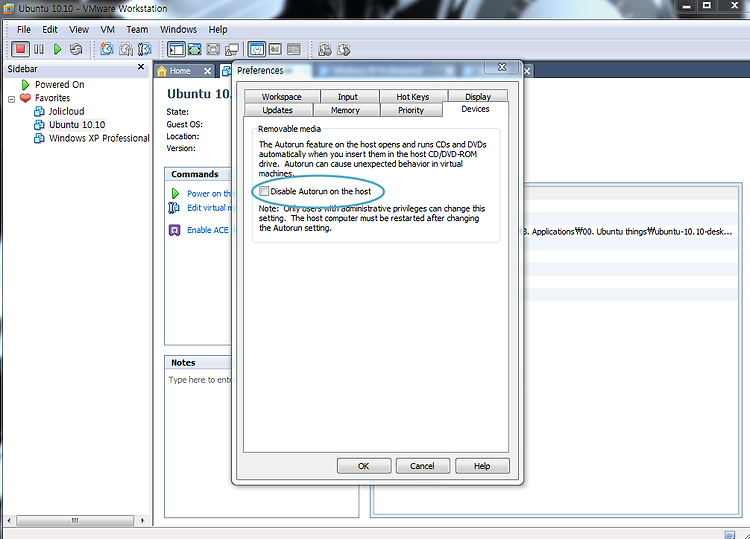Click the Edit virtual machine link
The image size is (750, 539).
[x=209, y=208]
